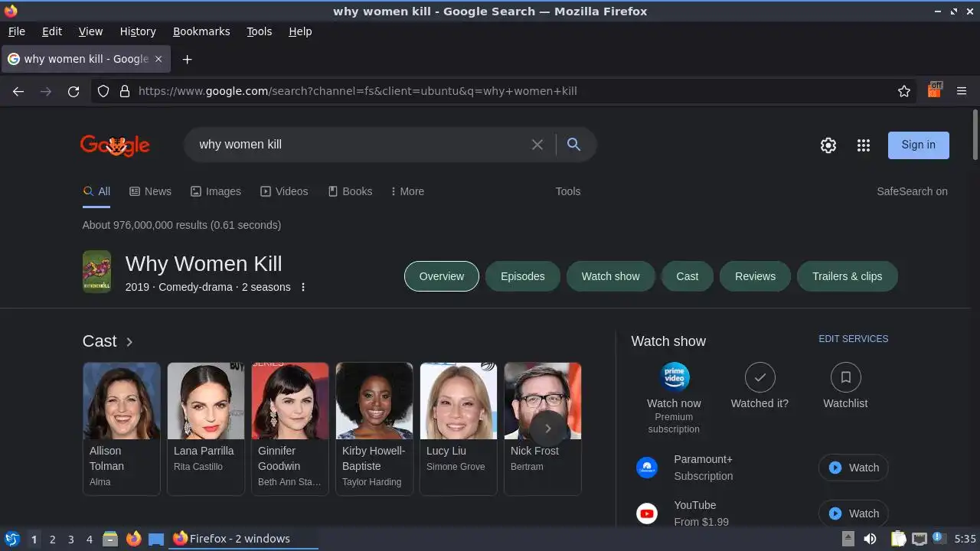Open Lucy Liu cast card
980x551 pixels.
(x=459, y=429)
